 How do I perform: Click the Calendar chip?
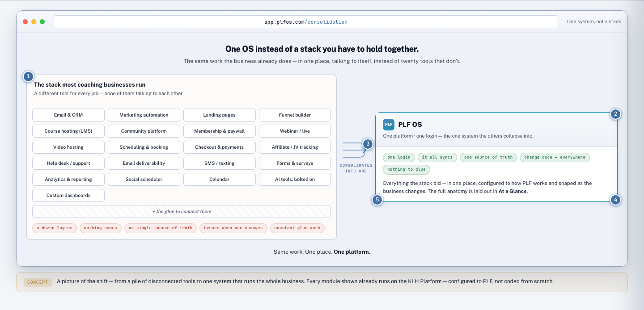[220, 179]
